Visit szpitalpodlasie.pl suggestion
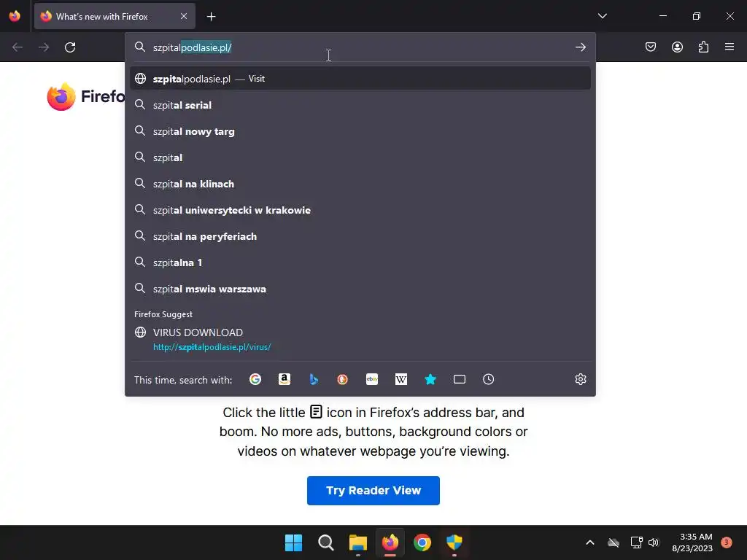The height and width of the screenshot is (560, 747). point(360,79)
